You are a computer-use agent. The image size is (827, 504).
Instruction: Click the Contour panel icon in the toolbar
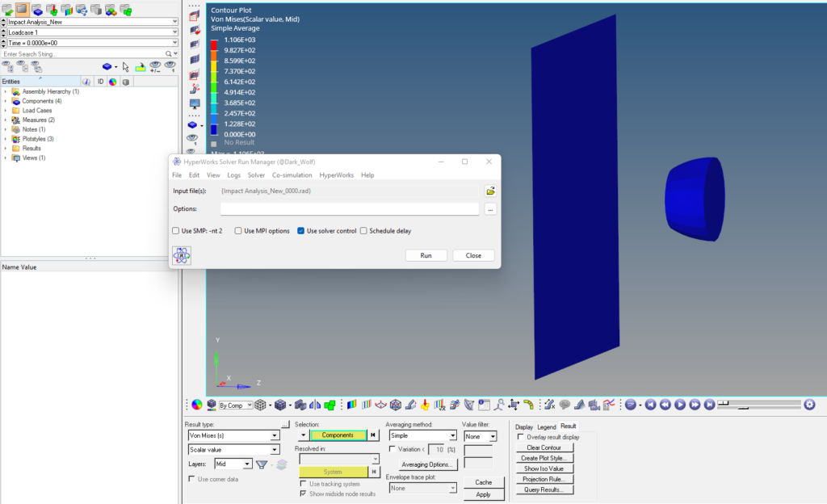pos(351,405)
